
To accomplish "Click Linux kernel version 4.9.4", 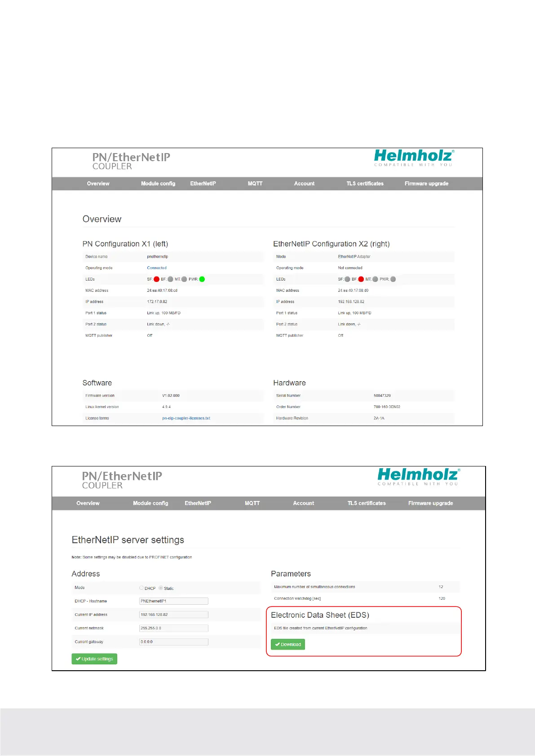I will [x=166, y=407].
